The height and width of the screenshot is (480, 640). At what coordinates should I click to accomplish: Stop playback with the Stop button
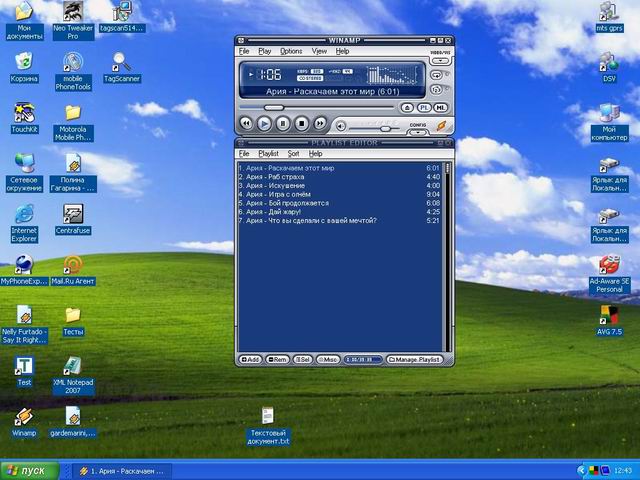click(301, 123)
